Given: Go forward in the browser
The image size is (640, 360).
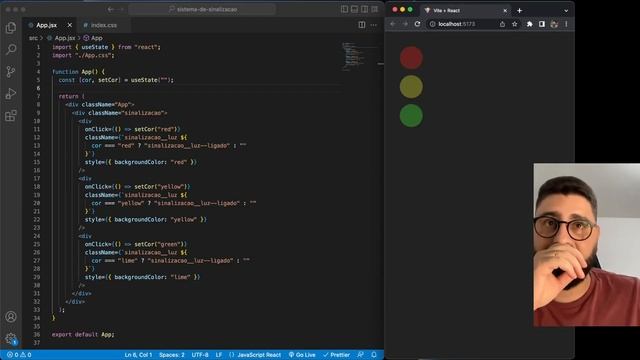Looking at the screenshot, I should pos(405,24).
